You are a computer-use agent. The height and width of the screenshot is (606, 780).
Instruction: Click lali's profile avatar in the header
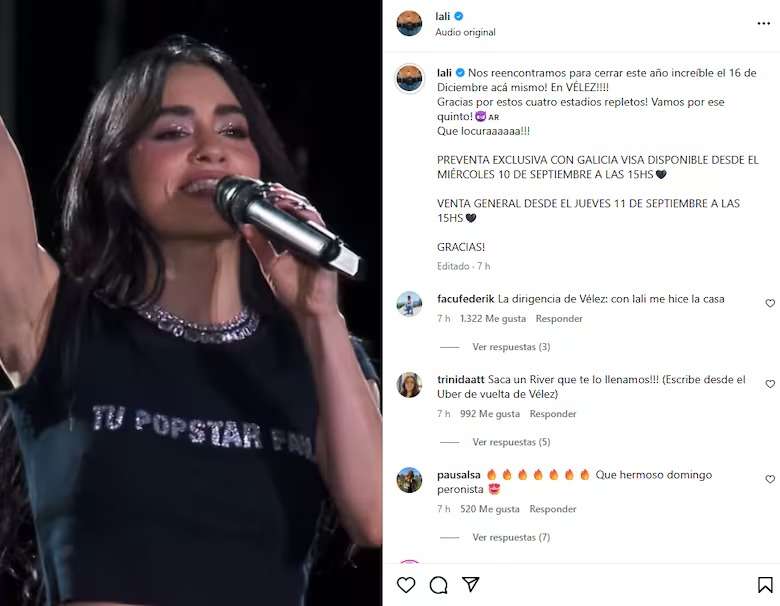click(409, 23)
